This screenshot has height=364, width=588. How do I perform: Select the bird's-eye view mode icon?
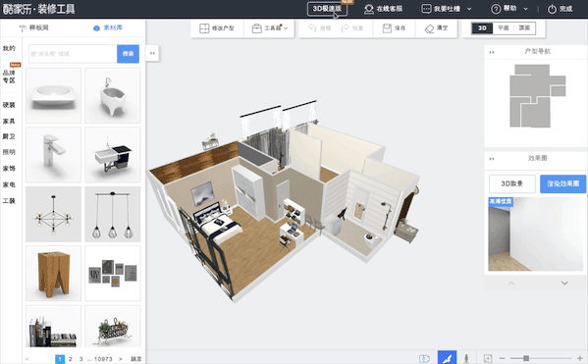[447, 358]
